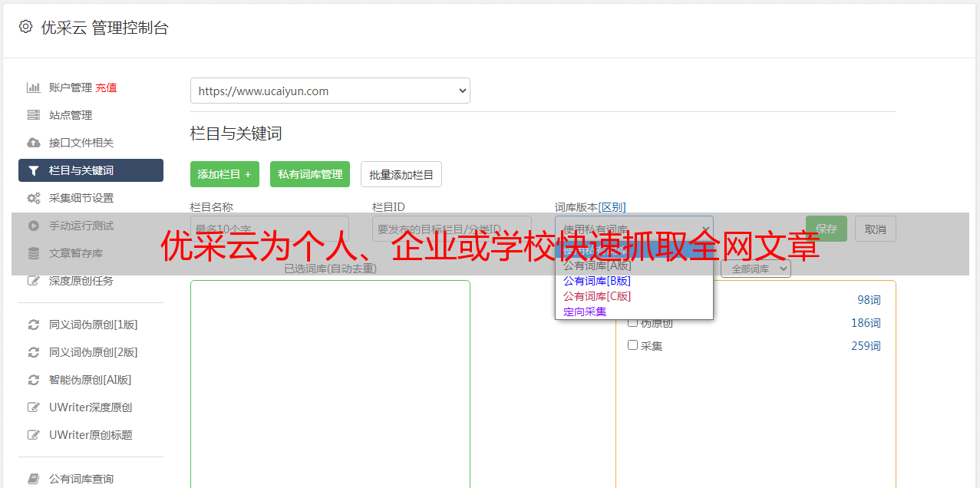Open 同义词伪原创[1版] via its refresh icon

(34, 325)
